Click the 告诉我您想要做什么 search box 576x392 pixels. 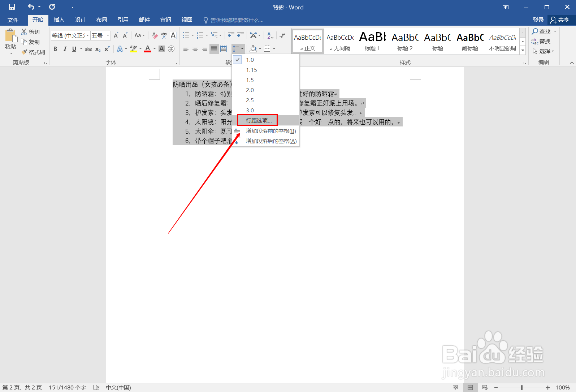coord(234,20)
